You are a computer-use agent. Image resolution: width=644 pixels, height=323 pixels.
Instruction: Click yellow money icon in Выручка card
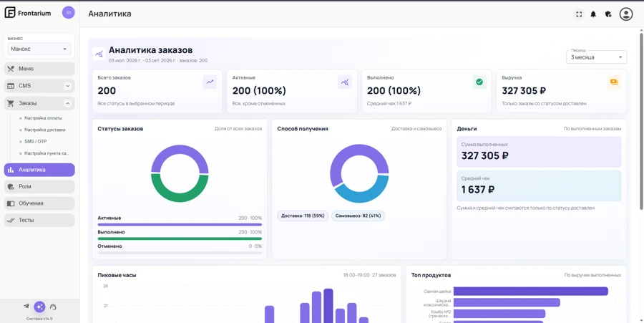pyautogui.click(x=614, y=82)
